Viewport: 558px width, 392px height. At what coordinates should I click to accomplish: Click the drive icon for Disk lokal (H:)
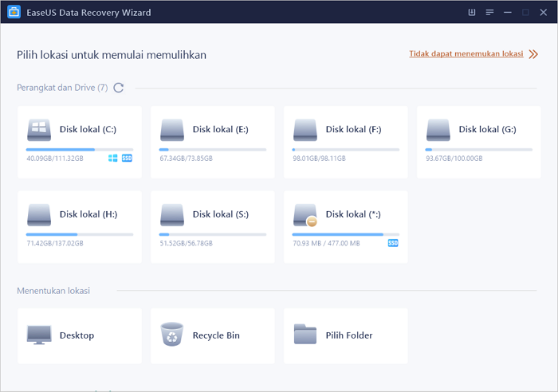(x=39, y=215)
